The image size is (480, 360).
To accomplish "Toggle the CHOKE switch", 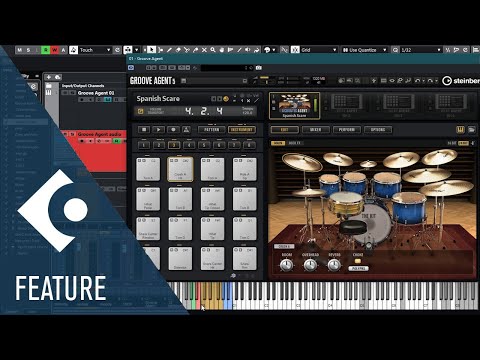I will [x=358, y=261].
